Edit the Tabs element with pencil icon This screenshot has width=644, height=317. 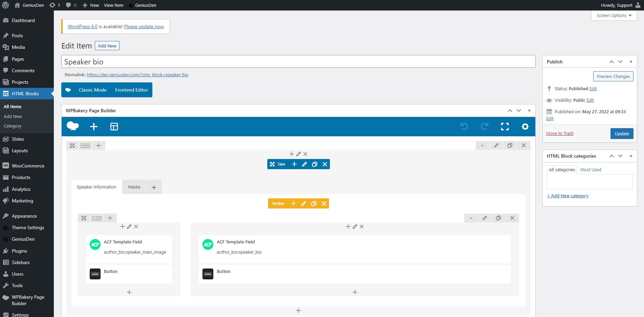click(x=304, y=164)
